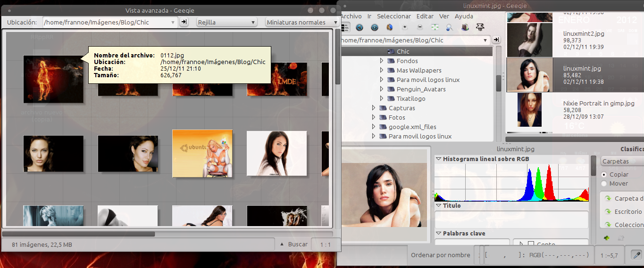Open the Ir menu
This screenshot has height=268, width=644.
(x=370, y=16)
